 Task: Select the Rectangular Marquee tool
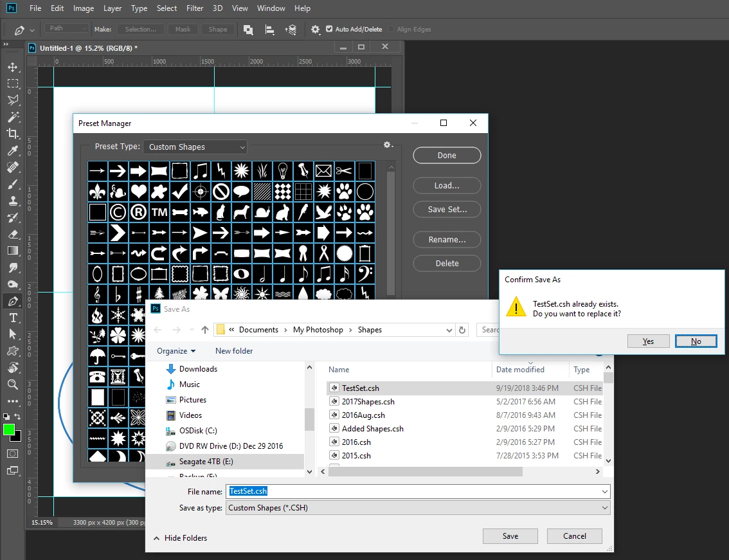point(13,84)
